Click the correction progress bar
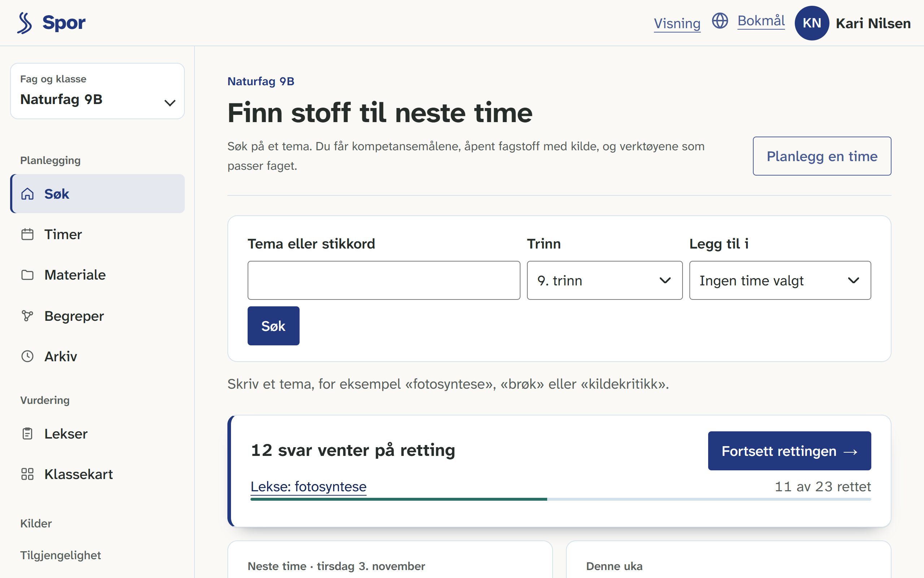 tap(561, 499)
